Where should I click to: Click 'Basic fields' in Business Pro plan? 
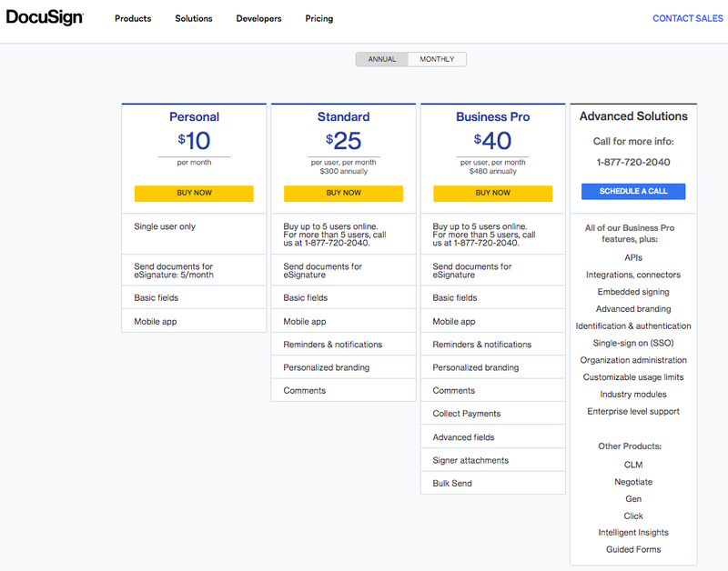click(x=492, y=298)
